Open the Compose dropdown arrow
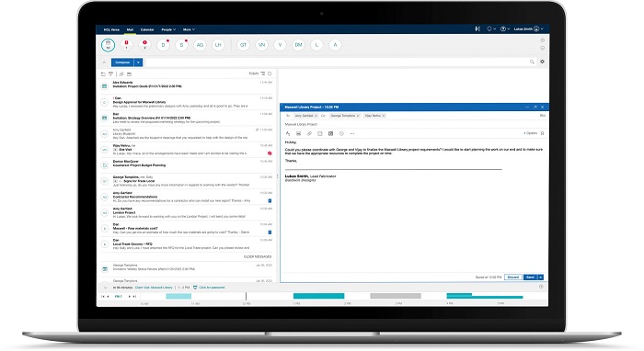 point(138,62)
